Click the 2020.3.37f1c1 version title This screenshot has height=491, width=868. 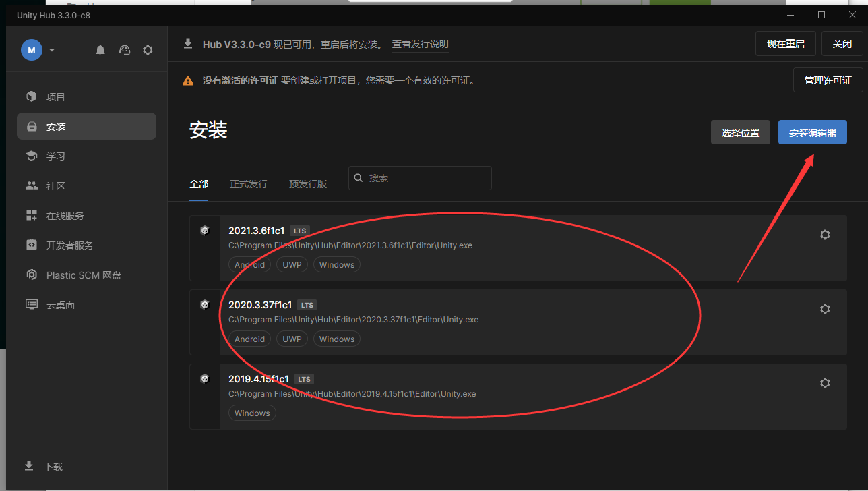click(x=260, y=305)
